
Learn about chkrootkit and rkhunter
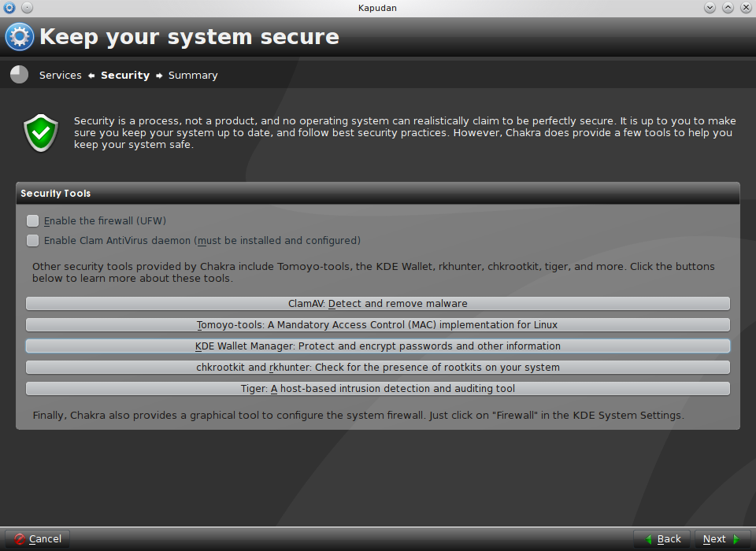[378, 368]
